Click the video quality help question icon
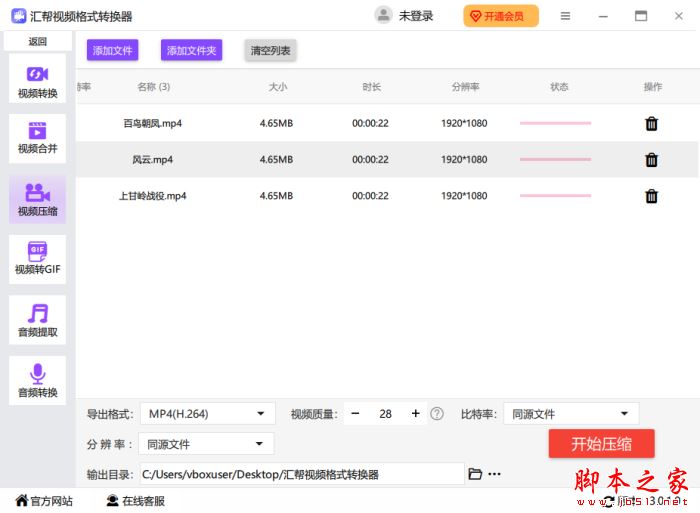This screenshot has height=513, width=700. pos(437,414)
